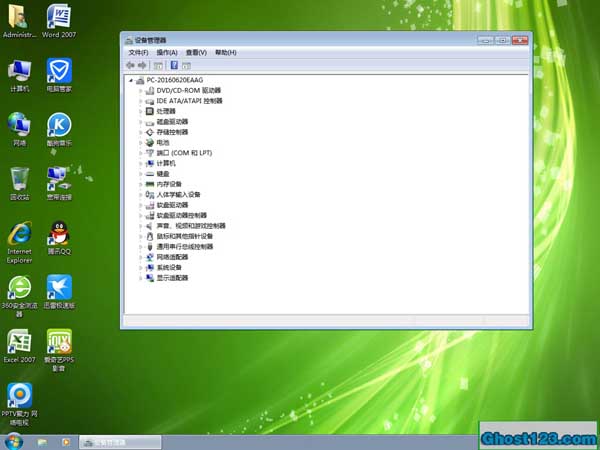
Task: Open 迅雷极速版 bird desktop icon
Action: (x=59, y=292)
